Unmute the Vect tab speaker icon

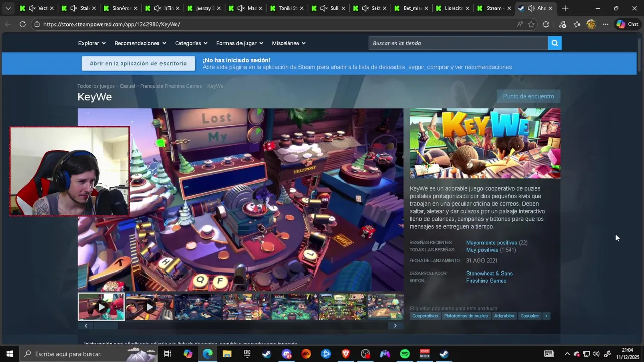[x=32, y=8]
